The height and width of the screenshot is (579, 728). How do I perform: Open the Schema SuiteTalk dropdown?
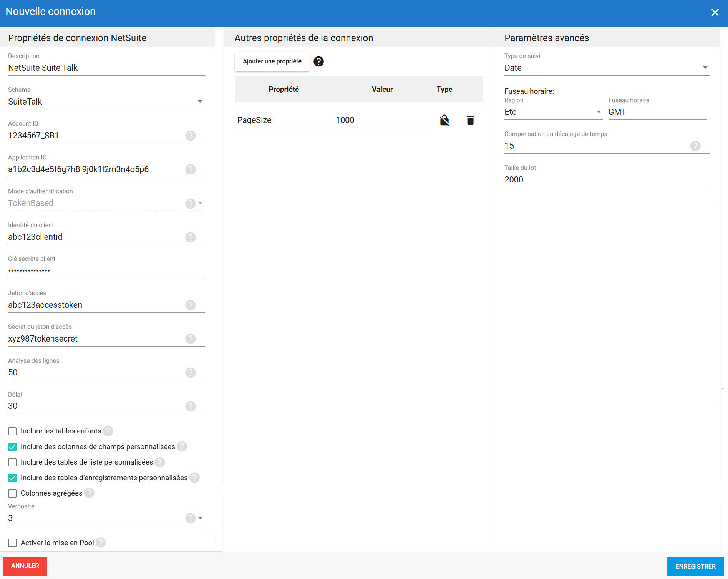point(106,102)
